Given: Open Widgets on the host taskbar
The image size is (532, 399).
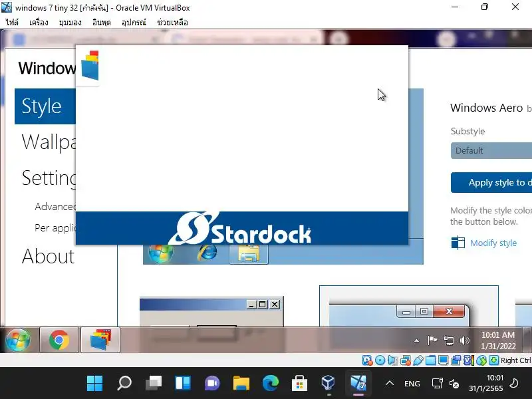Looking at the screenshot, I should point(183,384).
